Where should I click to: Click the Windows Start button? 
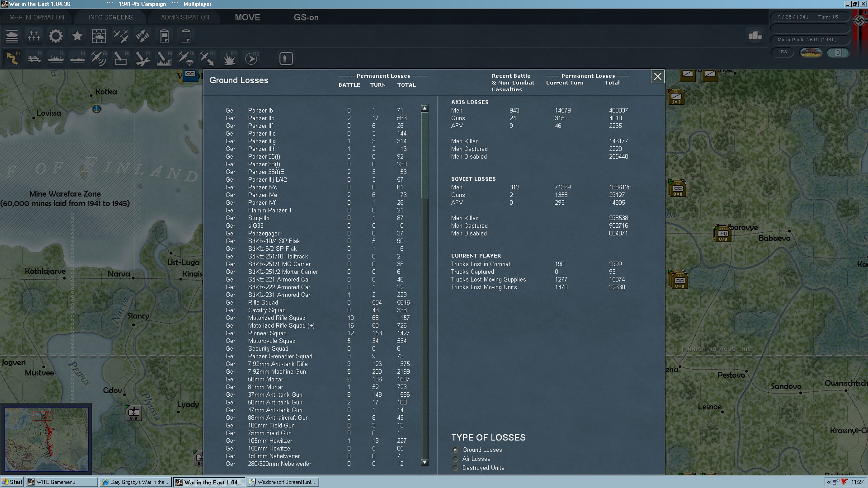pyautogui.click(x=12, y=482)
